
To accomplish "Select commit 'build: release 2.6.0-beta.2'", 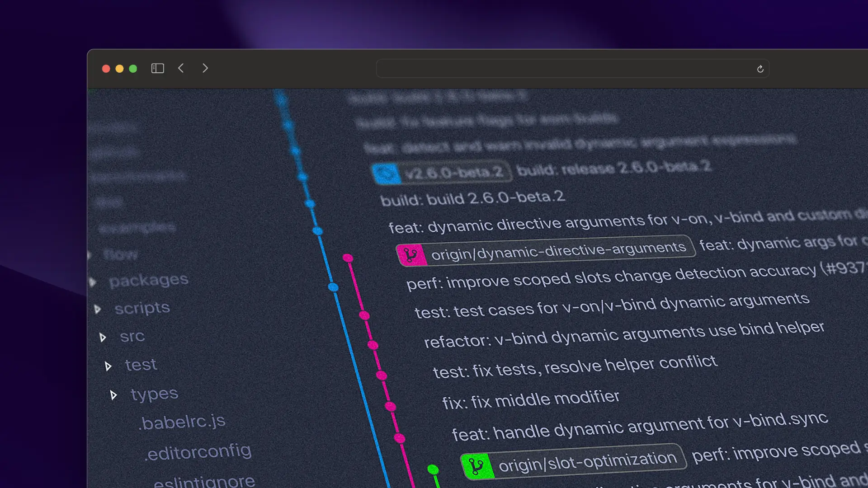I will 613,169.
